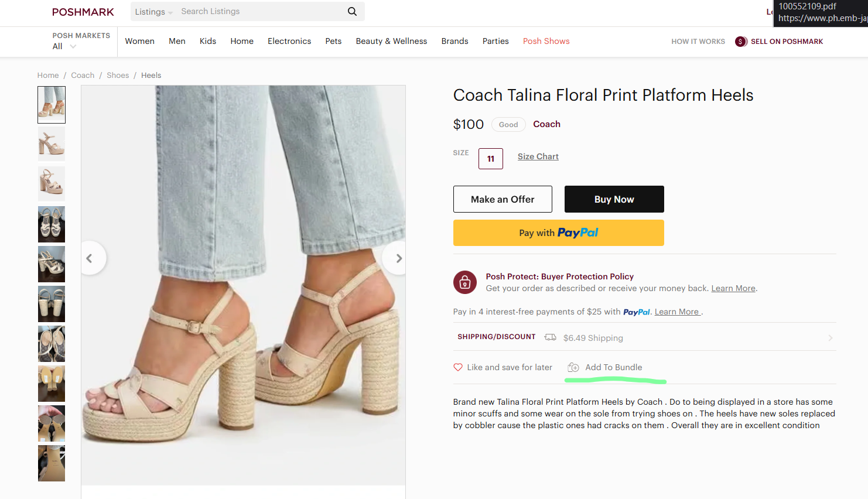Select eighth thumbnail showing shoe soles

click(52, 384)
